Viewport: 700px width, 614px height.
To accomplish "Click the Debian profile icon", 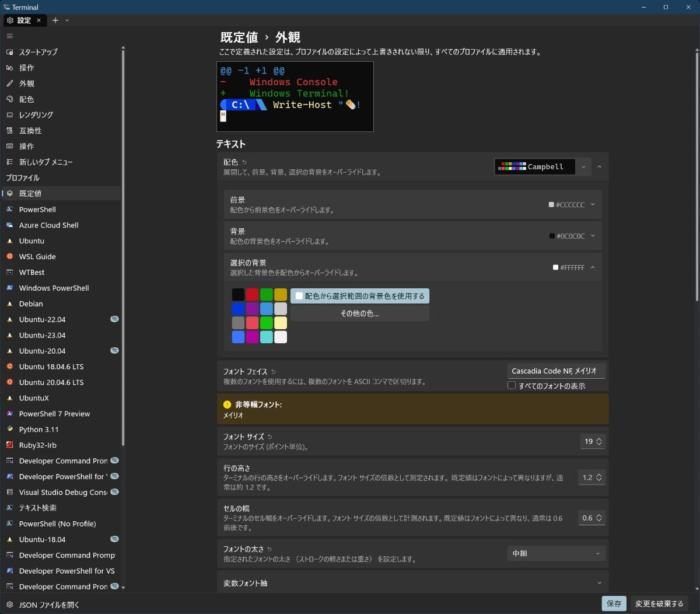I will click(9, 303).
